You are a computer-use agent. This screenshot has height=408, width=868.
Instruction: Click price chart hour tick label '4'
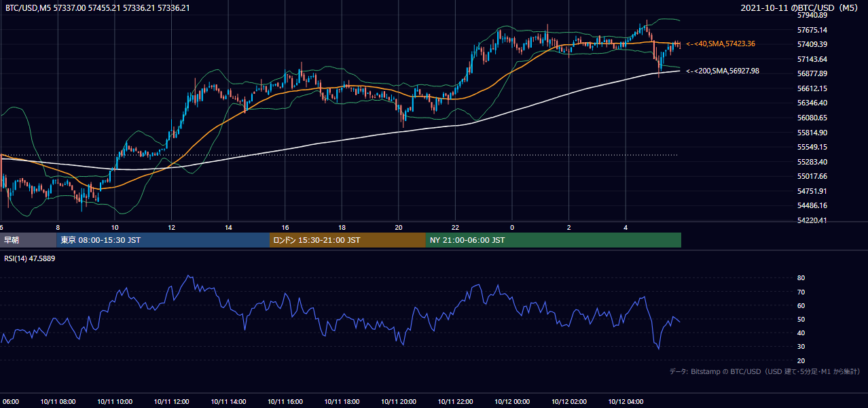(626, 228)
